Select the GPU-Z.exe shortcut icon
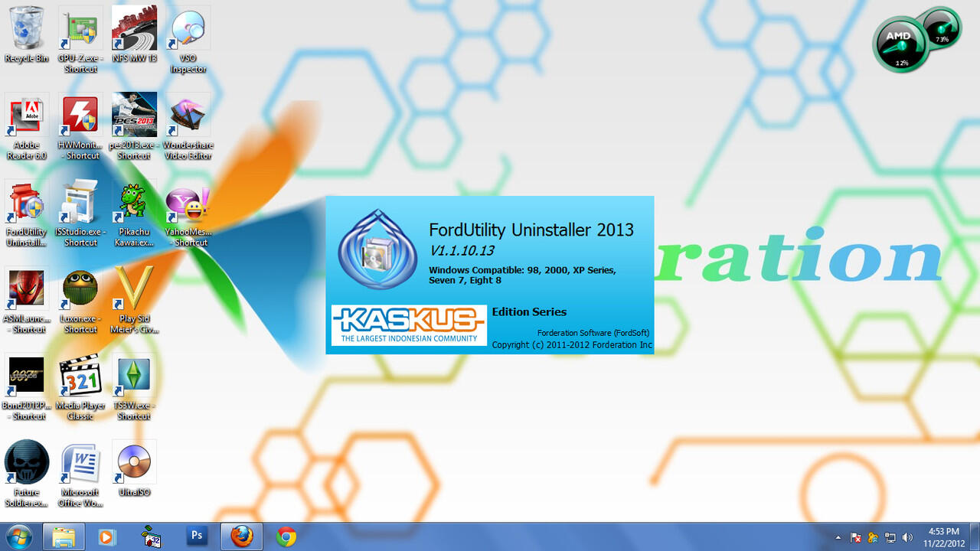980x551 pixels. (x=80, y=40)
